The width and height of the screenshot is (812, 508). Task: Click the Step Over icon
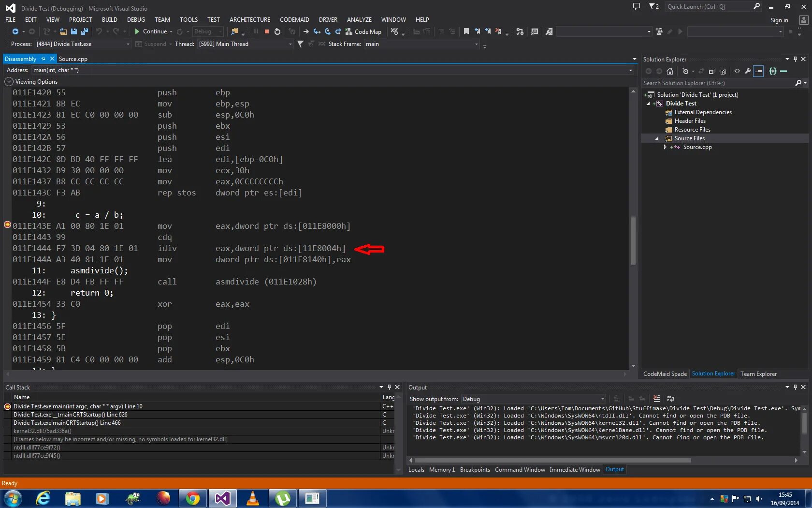[327, 31]
